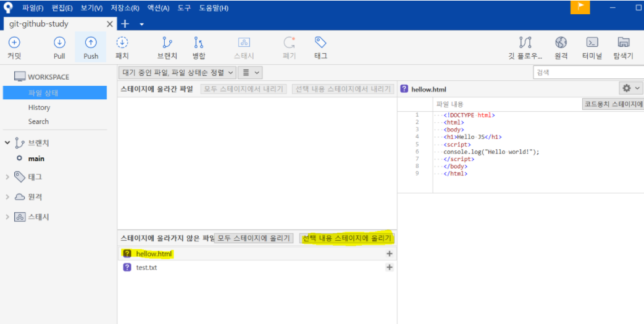Click the Sourcetree logo in title bar
Screen dimensions: 644x324
[8, 7]
